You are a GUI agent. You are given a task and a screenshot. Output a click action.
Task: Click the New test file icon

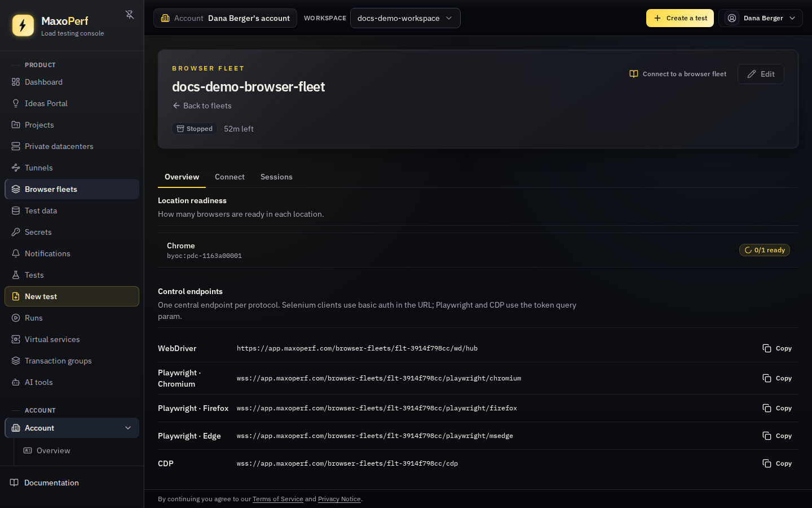click(16, 296)
